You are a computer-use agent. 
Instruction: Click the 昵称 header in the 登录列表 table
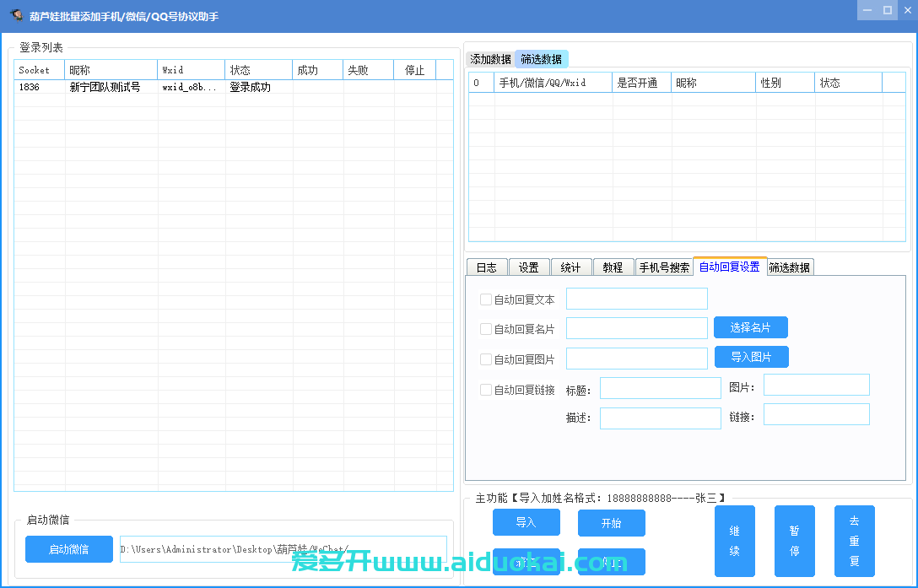[x=111, y=70]
